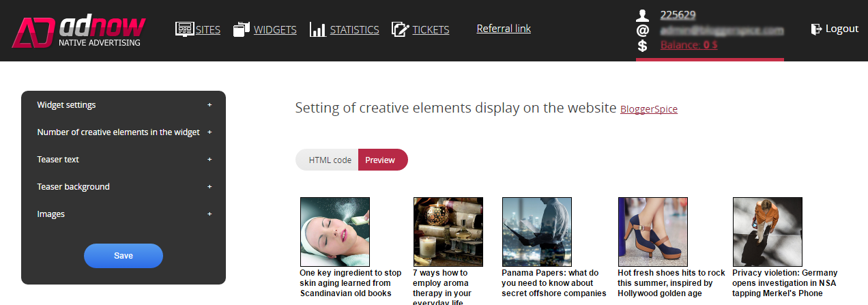This screenshot has height=305, width=868.
Task: Click the AdNow logo icon
Action: click(x=33, y=31)
